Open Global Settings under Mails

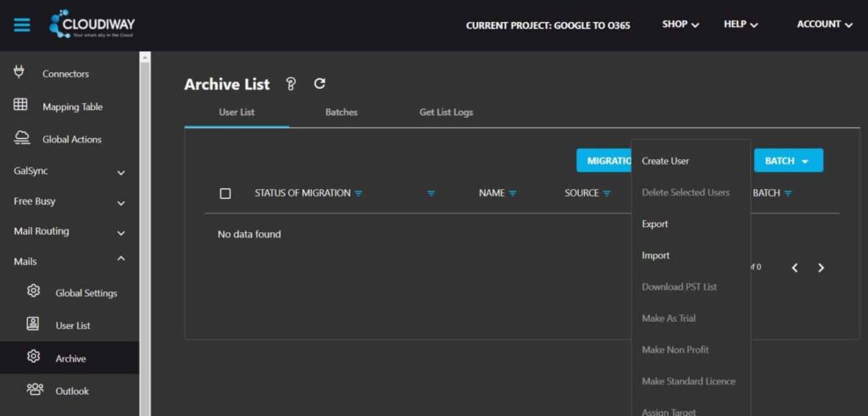(86, 293)
